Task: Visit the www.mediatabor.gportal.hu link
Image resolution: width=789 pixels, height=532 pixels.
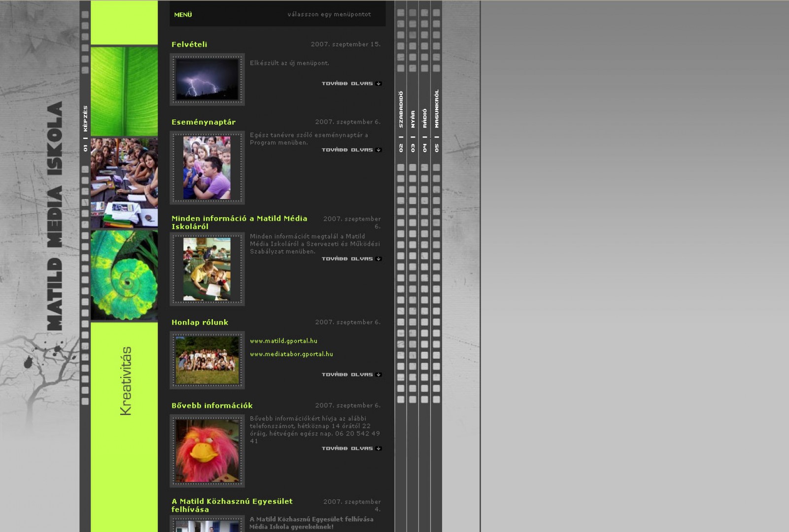Action: 291,354
